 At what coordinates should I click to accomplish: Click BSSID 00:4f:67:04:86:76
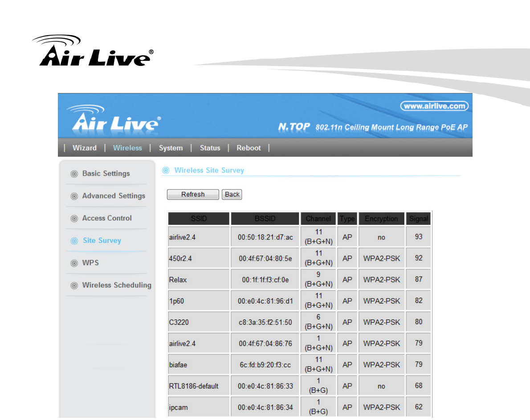point(265,343)
